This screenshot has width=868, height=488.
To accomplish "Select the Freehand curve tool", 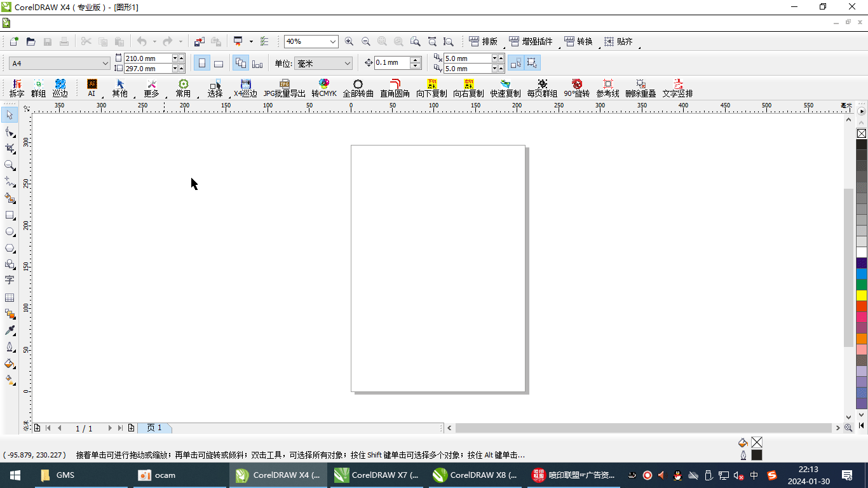I will (x=10, y=182).
